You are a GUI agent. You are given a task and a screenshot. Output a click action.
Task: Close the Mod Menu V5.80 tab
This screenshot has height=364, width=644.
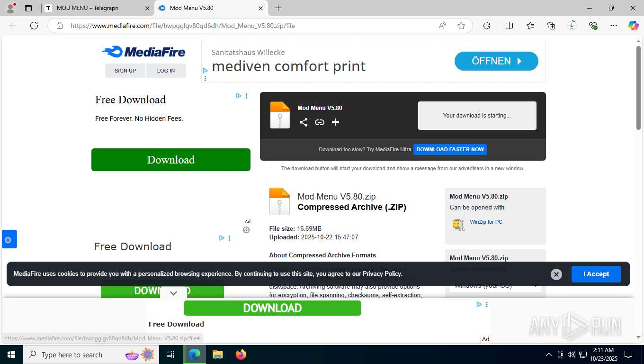(260, 8)
